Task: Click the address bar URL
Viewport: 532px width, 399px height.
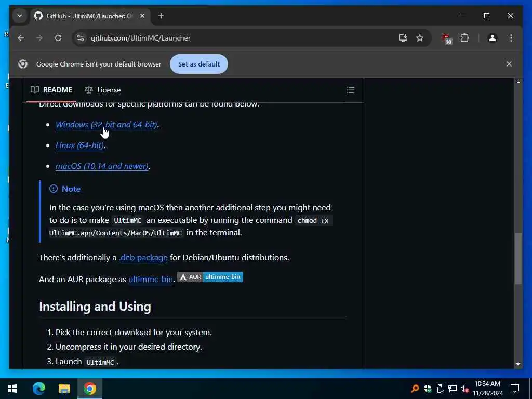Action: [x=140, y=38]
